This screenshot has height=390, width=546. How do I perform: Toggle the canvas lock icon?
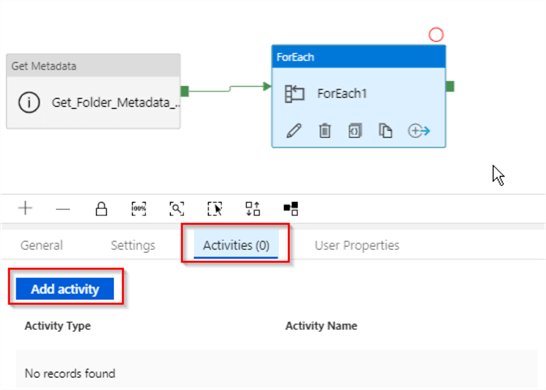101,209
